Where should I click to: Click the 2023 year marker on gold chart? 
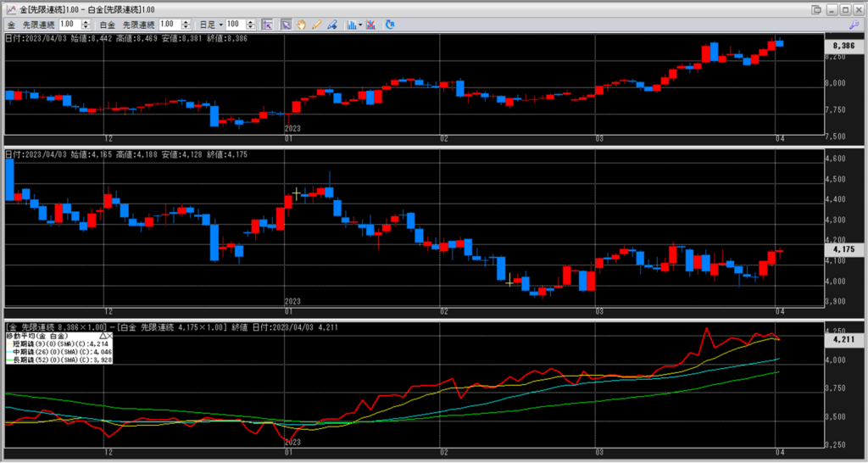point(292,129)
